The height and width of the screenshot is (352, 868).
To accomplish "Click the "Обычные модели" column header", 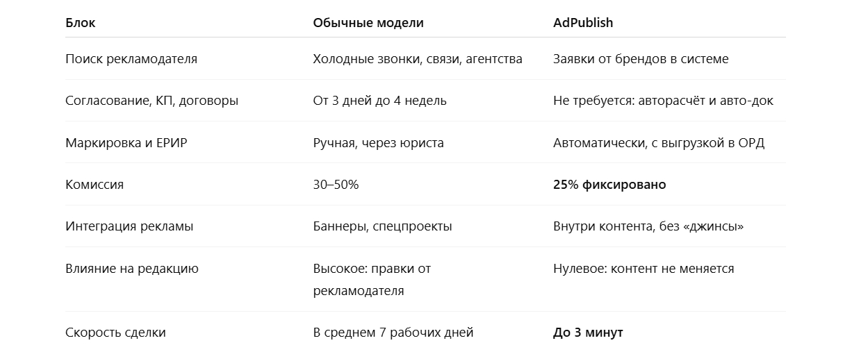I will click(368, 23).
